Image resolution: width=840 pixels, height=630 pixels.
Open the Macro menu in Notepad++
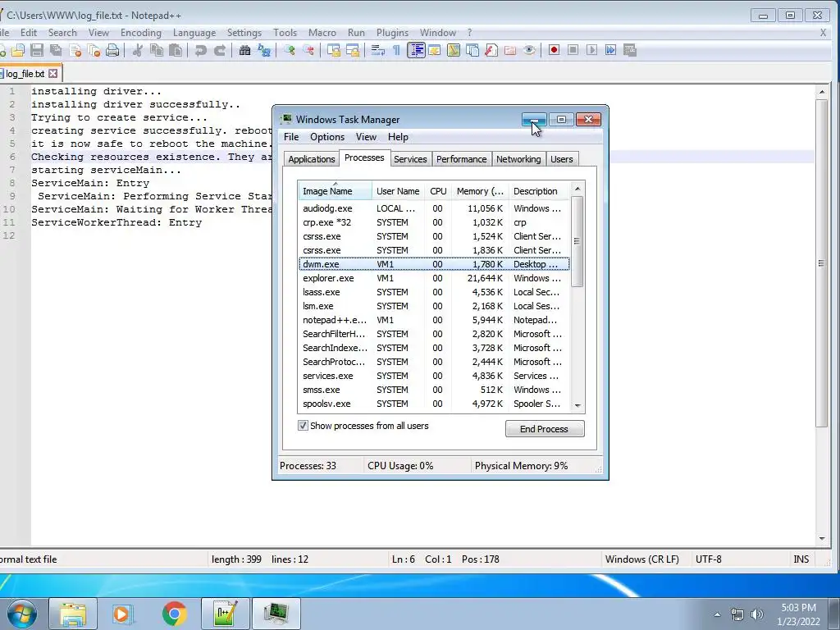pyautogui.click(x=322, y=33)
